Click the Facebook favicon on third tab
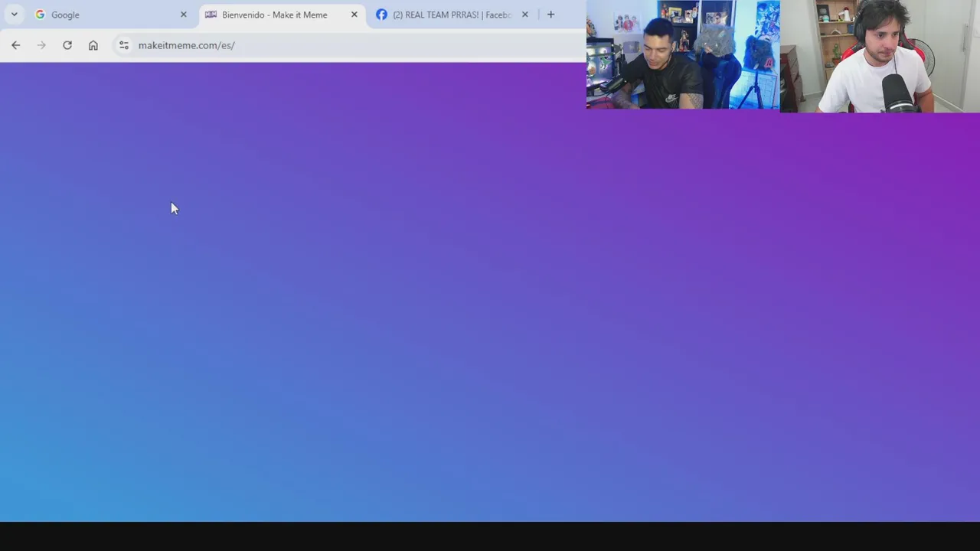The height and width of the screenshot is (551, 980). pos(381,15)
